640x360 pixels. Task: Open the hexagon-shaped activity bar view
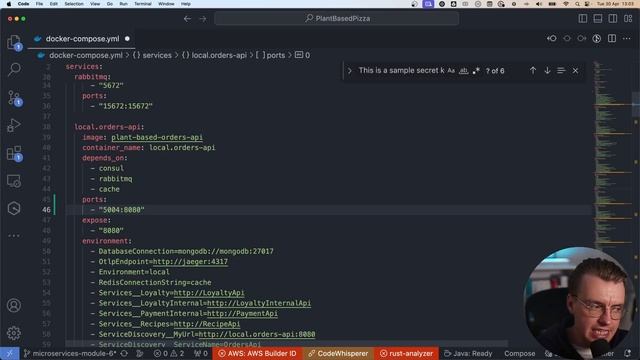(x=14, y=208)
